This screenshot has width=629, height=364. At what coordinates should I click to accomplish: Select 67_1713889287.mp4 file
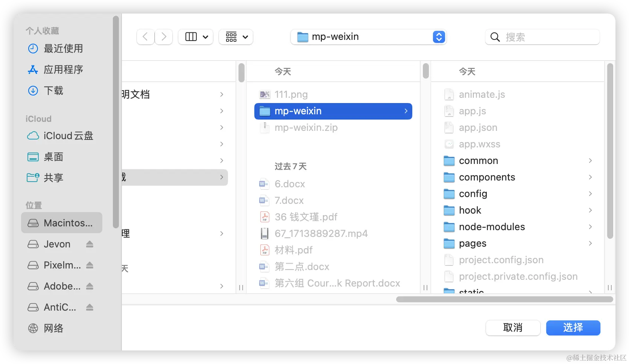coord(333,234)
